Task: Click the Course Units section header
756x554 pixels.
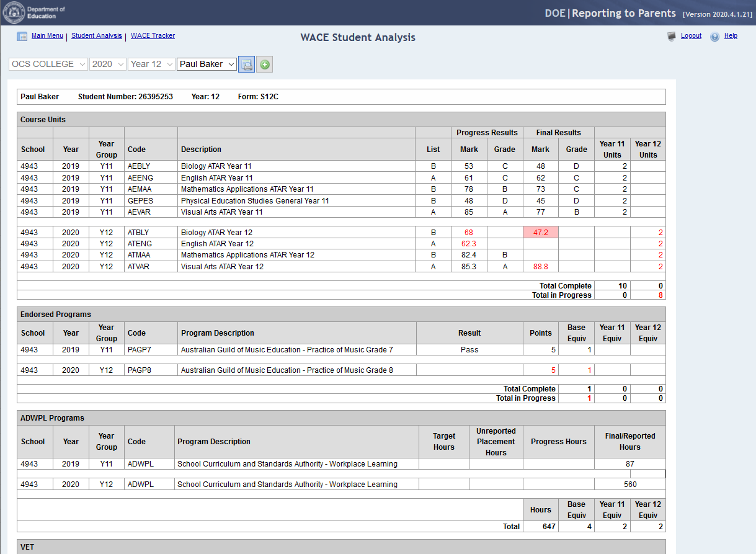Action: [43, 120]
